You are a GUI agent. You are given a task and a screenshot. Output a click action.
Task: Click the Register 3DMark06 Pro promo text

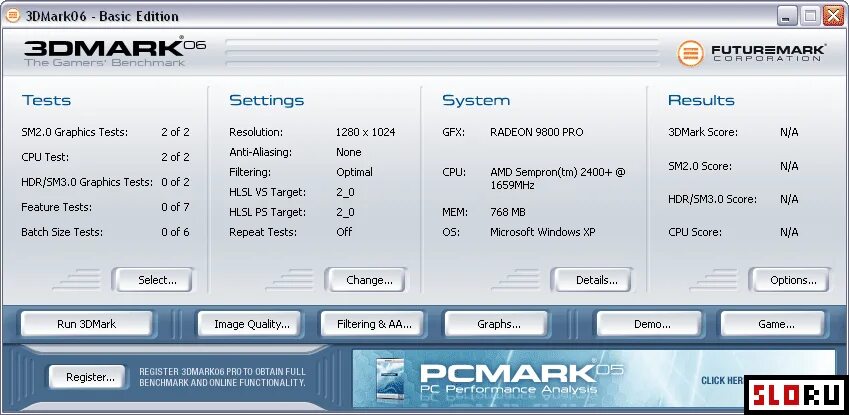(223, 377)
